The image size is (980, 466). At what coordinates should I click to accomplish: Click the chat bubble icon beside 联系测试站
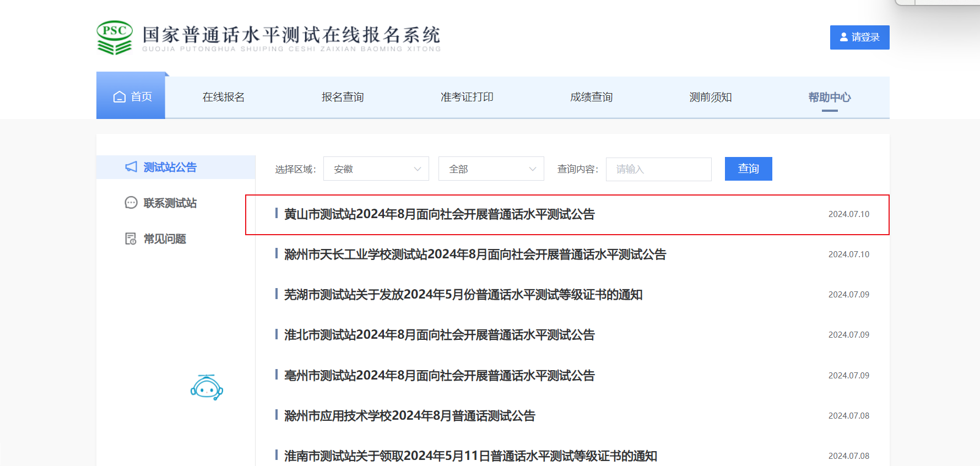click(131, 203)
